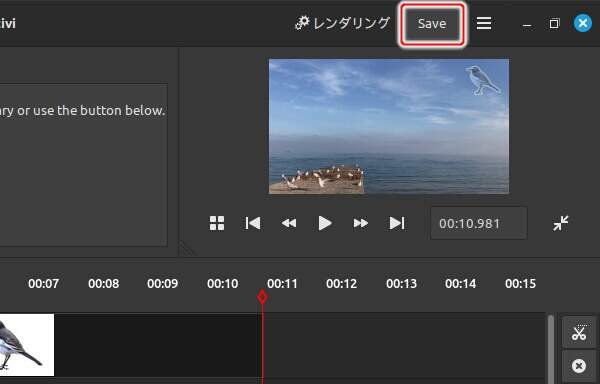Click the red playhead marker
Screen dimensions: 600x384
coord(262,297)
